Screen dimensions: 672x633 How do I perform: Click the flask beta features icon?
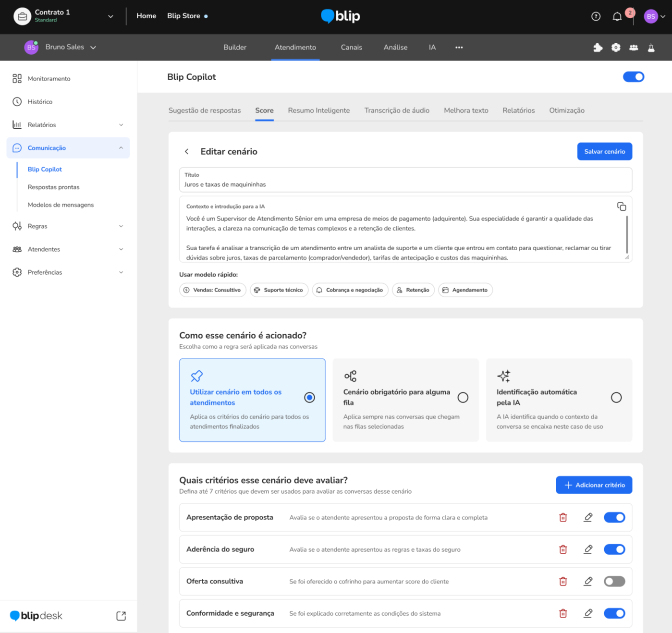click(x=651, y=48)
